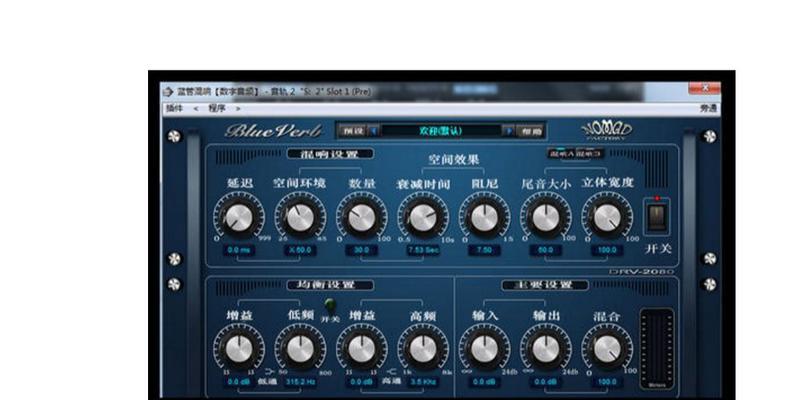This screenshot has width=799, height=400.
Task: Close the plugin window
Action: pyautogui.click(x=704, y=88)
